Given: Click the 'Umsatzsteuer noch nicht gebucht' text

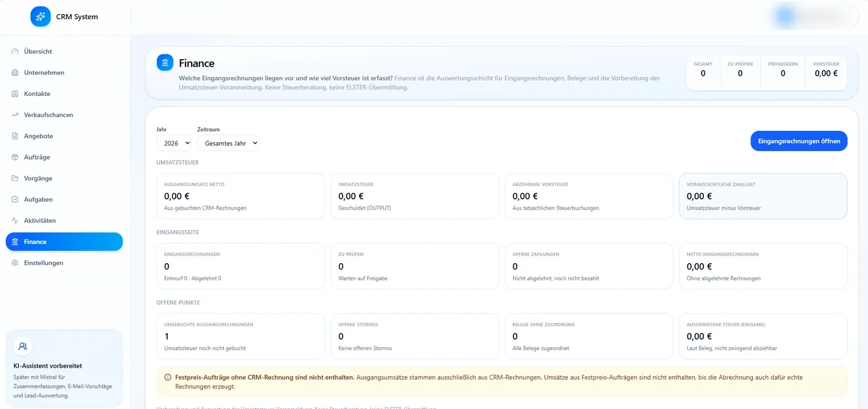Looking at the screenshot, I should tap(205, 348).
